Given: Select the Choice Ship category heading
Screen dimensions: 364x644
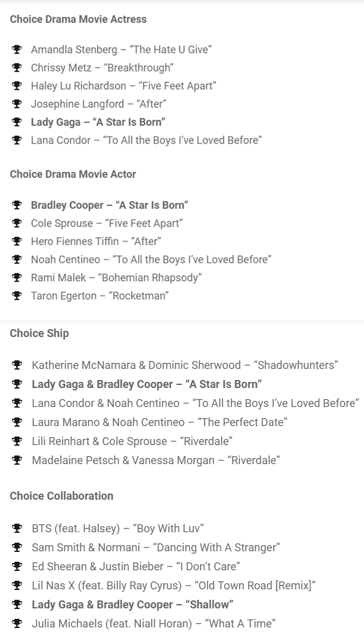Looking at the screenshot, I should [39, 333].
